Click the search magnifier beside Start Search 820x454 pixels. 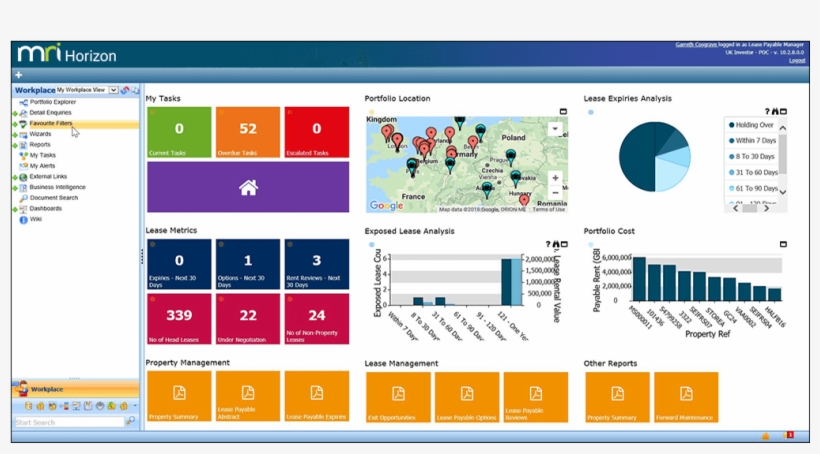(x=131, y=421)
